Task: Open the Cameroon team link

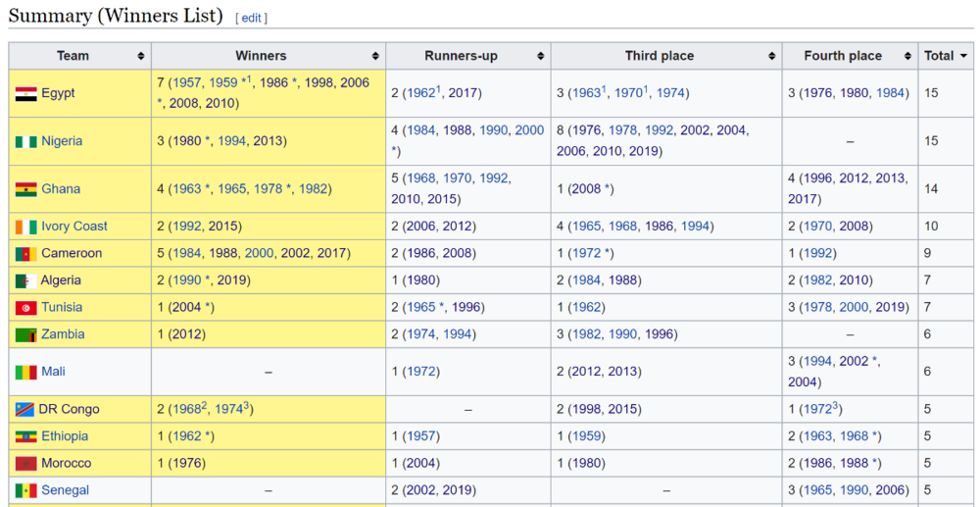Action: pos(72,253)
